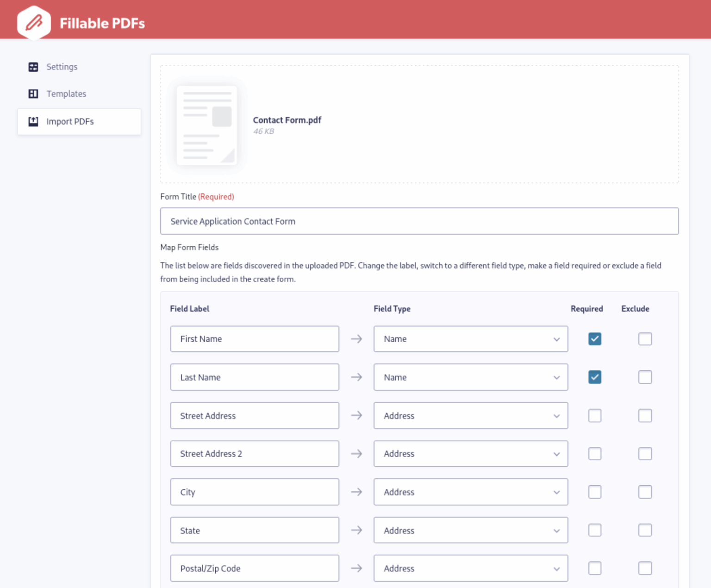Viewport: 711px width, 588px height.
Task: Click the arrow next to Street Address field
Action: (x=356, y=416)
